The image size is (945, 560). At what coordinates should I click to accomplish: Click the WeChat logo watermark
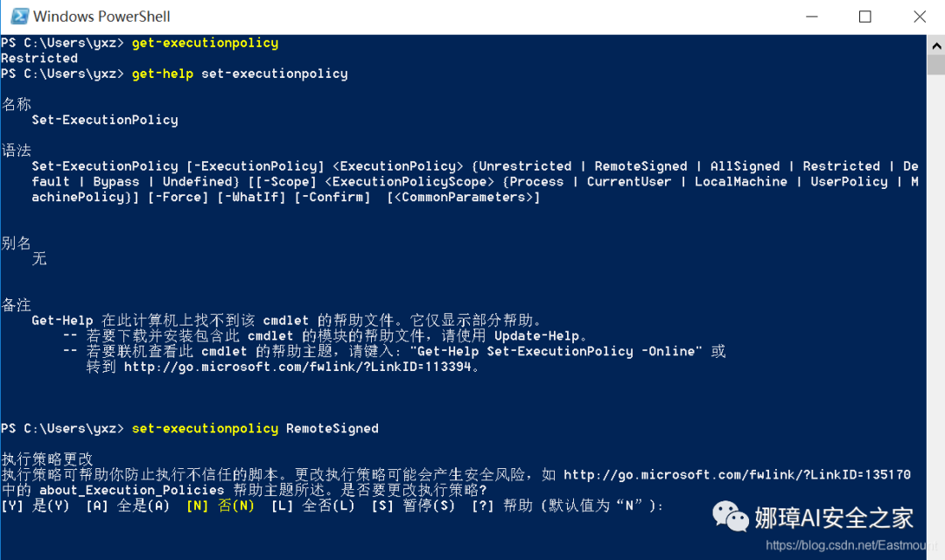[x=731, y=516]
